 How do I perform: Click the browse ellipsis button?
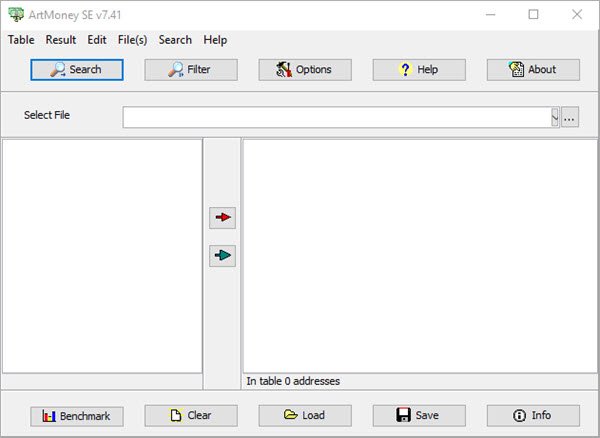click(x=570, y=117)
